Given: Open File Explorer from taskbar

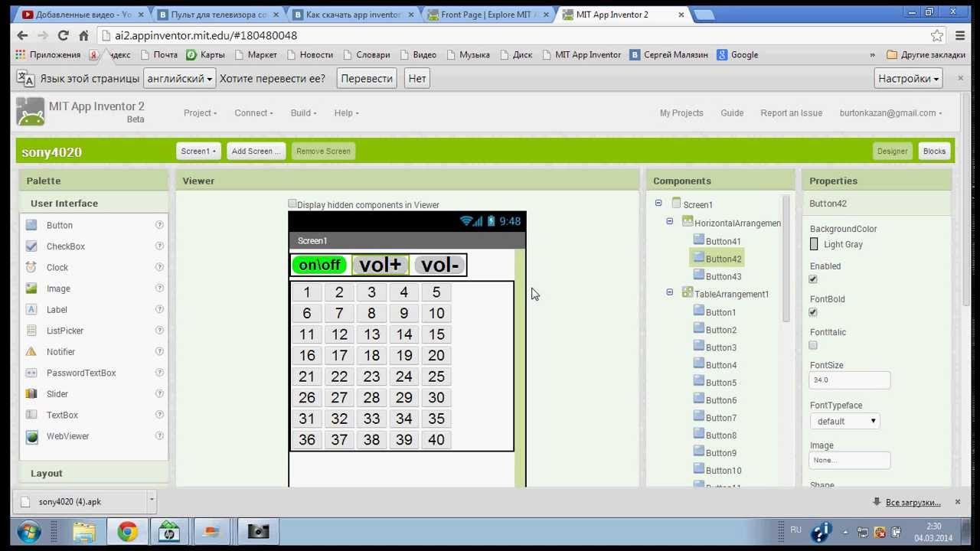Looking at the screenshot, I should coord(84,531).
